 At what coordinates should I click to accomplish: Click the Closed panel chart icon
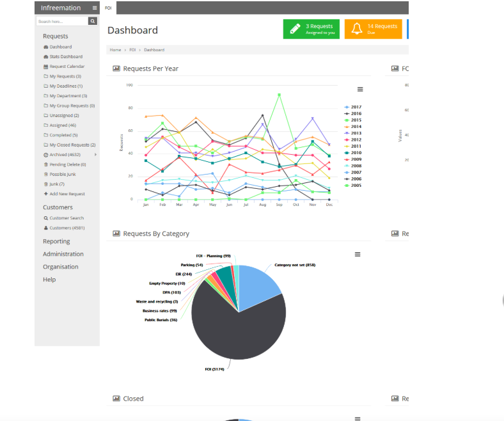click(116, 399)
